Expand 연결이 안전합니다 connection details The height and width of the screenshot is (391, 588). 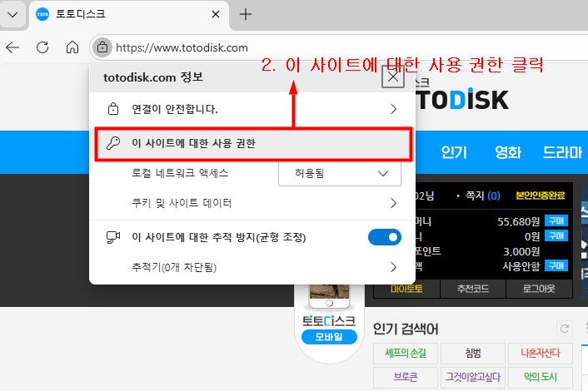coord(393,109)
